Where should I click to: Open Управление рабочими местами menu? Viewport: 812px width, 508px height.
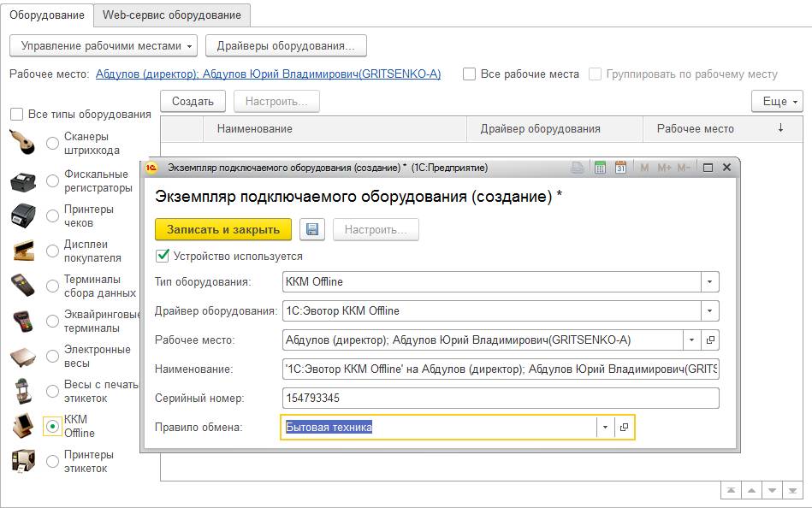click(x=104, y=45)
